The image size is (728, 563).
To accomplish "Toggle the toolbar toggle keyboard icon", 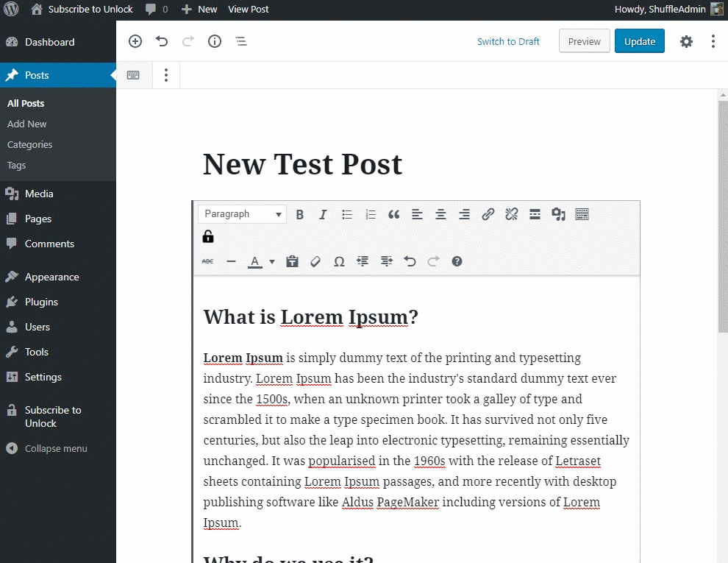I will click(582, 214).
